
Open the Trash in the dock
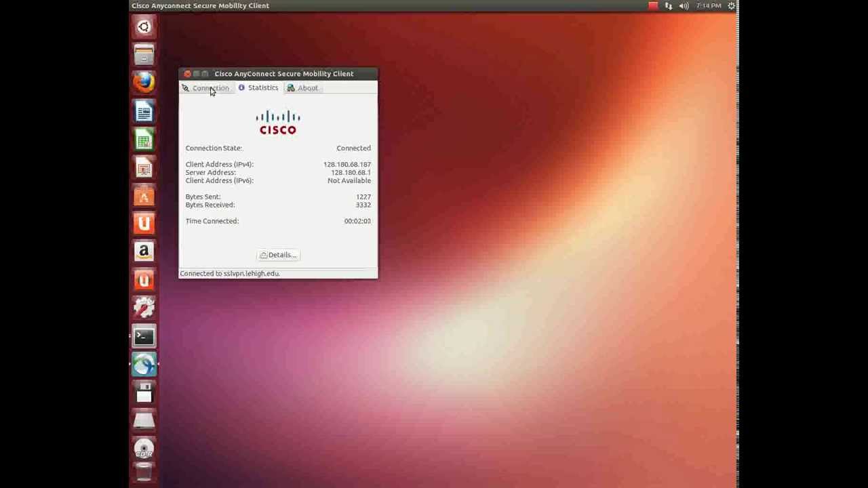pos(144,472)
